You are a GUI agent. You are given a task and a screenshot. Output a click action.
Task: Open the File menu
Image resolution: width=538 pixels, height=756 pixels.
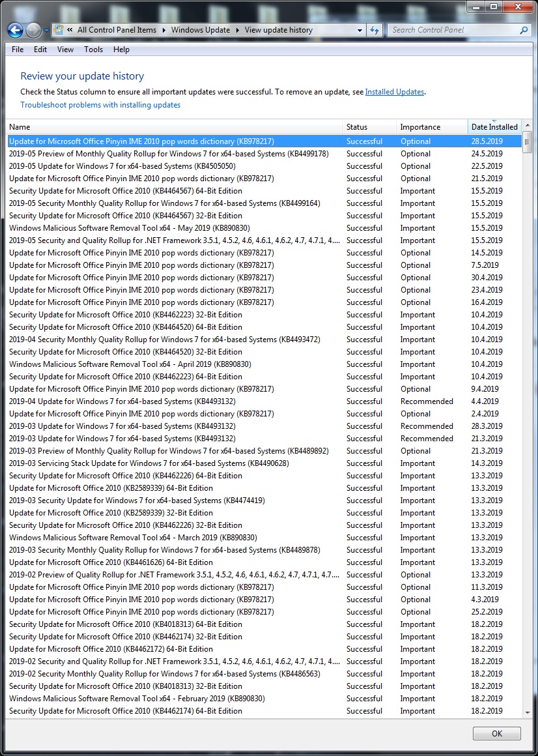18,49
